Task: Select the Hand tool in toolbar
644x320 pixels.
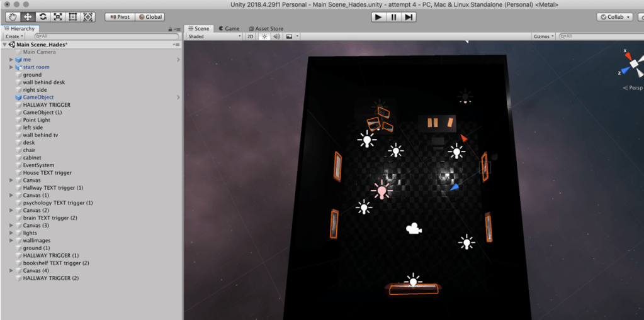Action: pos(13,17)
